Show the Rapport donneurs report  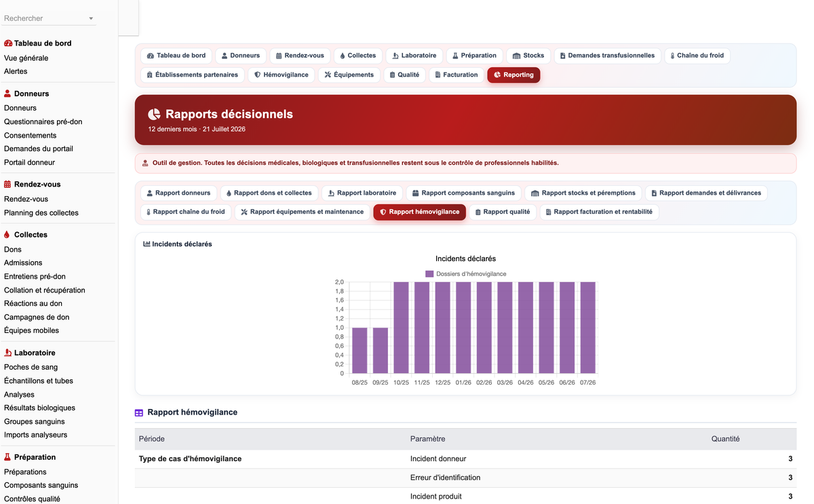(x=178, y=193)
